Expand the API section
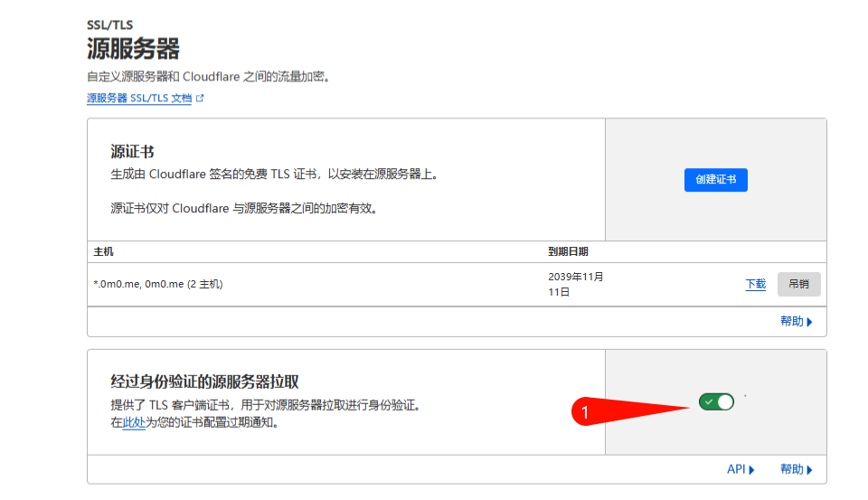Screen dimensions: 868x500 pos(740,469)
